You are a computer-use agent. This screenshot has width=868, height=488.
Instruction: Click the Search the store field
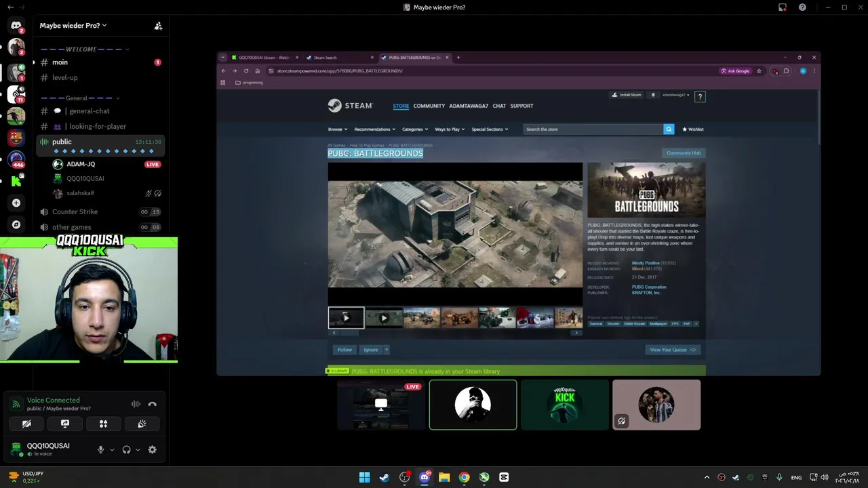coord(593,129)
